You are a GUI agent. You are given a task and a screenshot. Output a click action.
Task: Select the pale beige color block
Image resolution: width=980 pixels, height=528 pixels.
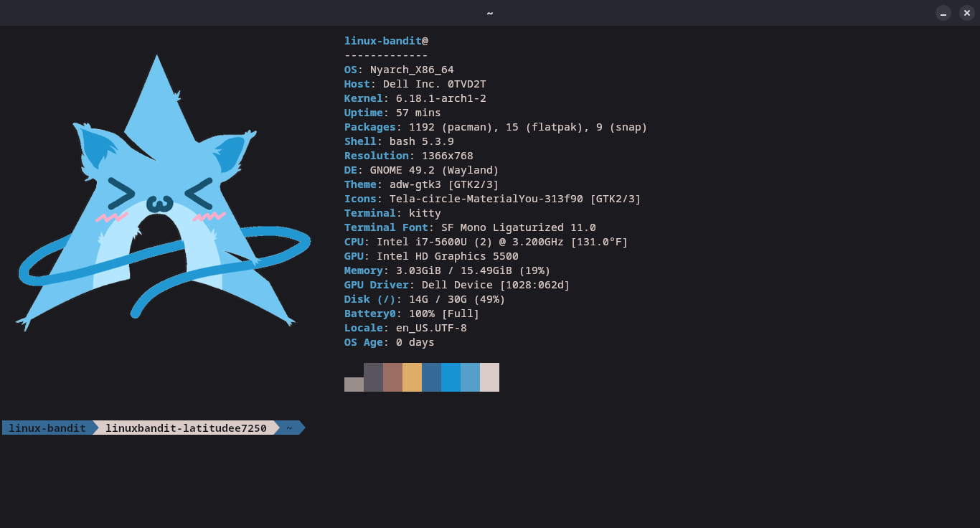(489, 377)
